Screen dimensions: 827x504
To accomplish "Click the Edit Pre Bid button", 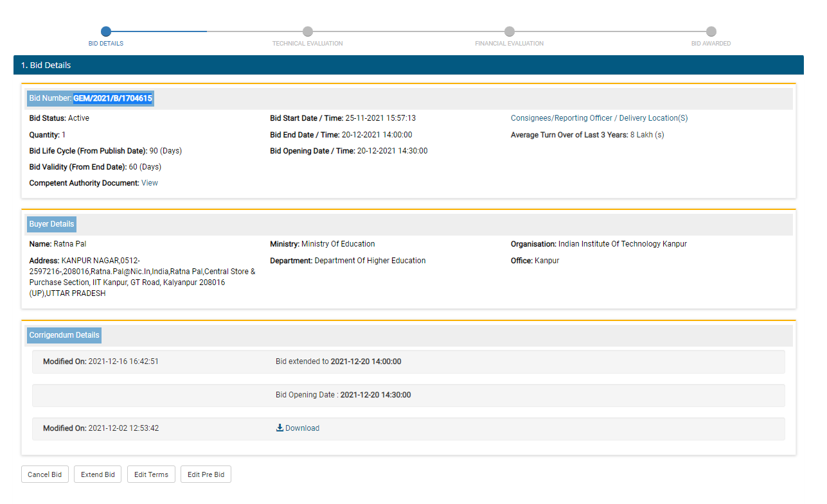I will pos(206,474).
